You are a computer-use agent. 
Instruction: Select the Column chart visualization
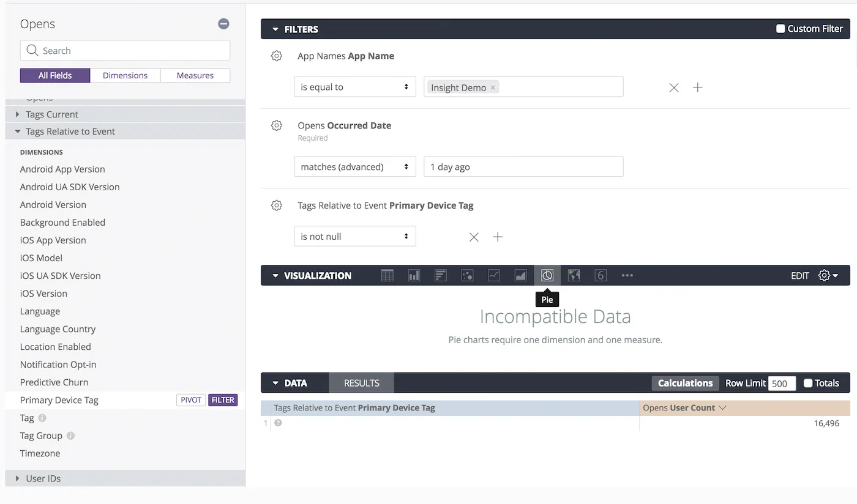414,275
